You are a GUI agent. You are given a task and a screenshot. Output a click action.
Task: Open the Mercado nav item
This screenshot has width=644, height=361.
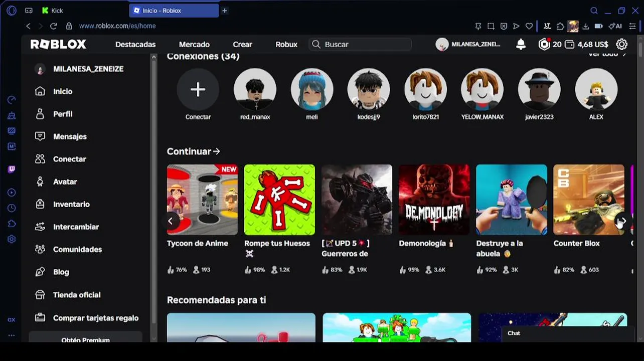click(x=194, y=44)
